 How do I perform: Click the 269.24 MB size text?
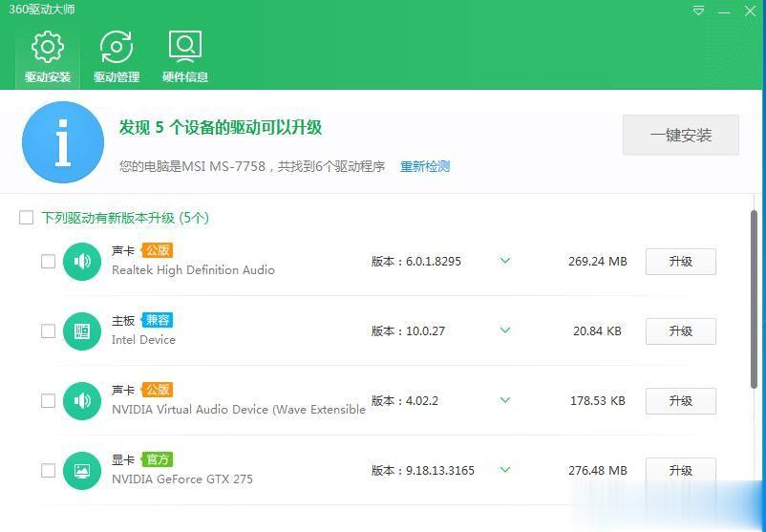[598, 262]
